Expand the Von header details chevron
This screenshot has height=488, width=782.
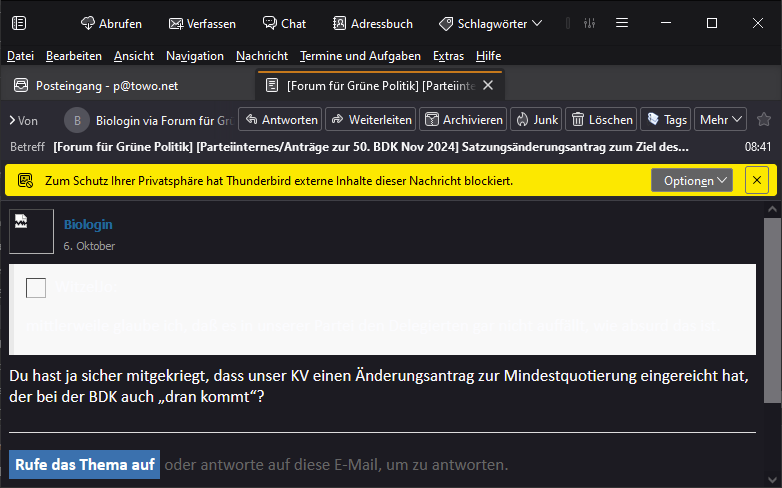click(12, 120)
